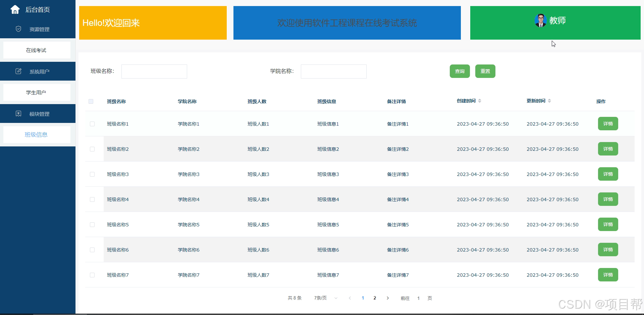Click cell 备注详情4 in the table
644x315 pixels.
pyautogui.click(x=398, y=199)
